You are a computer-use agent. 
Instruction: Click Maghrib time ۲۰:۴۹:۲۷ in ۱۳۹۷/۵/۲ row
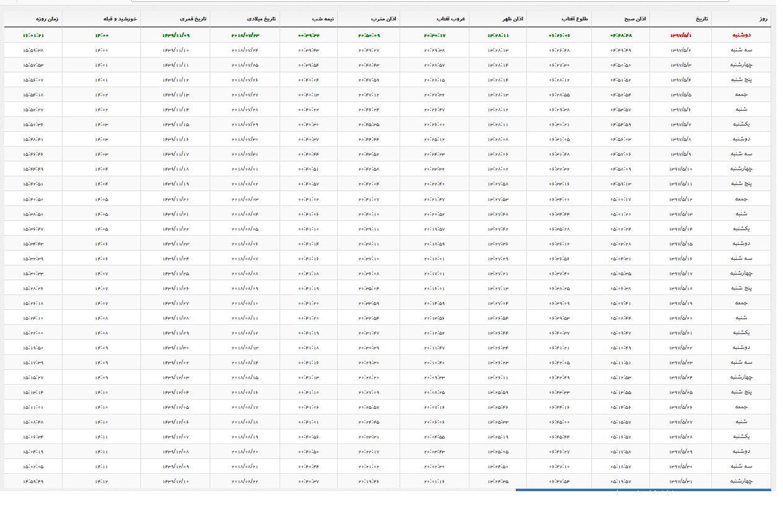(369, 50)
